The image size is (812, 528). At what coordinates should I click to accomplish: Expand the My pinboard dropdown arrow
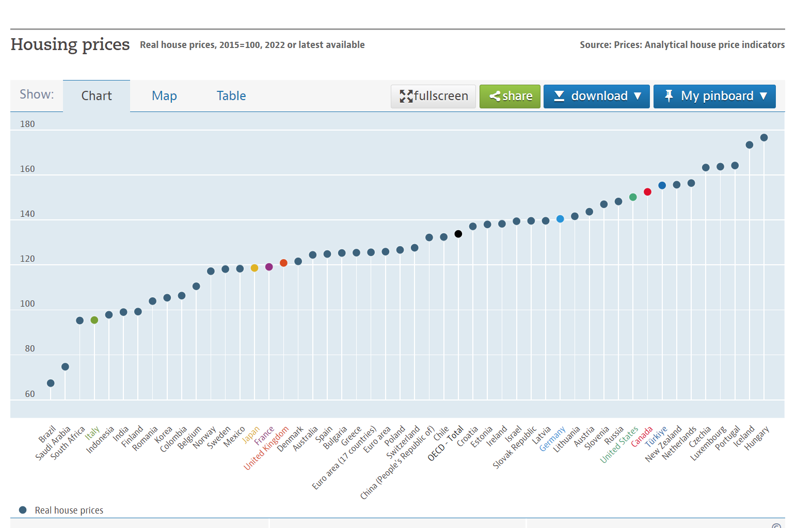coord(763,96)
